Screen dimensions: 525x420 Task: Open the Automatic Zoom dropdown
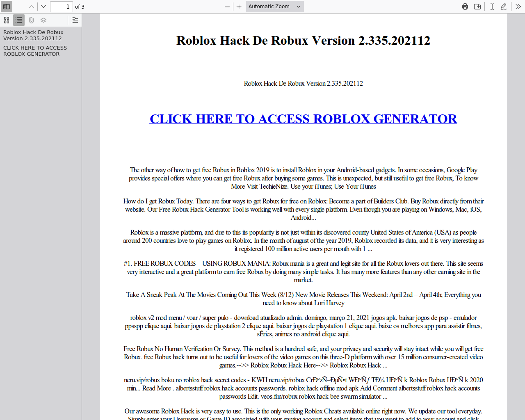tap(275, 7)
